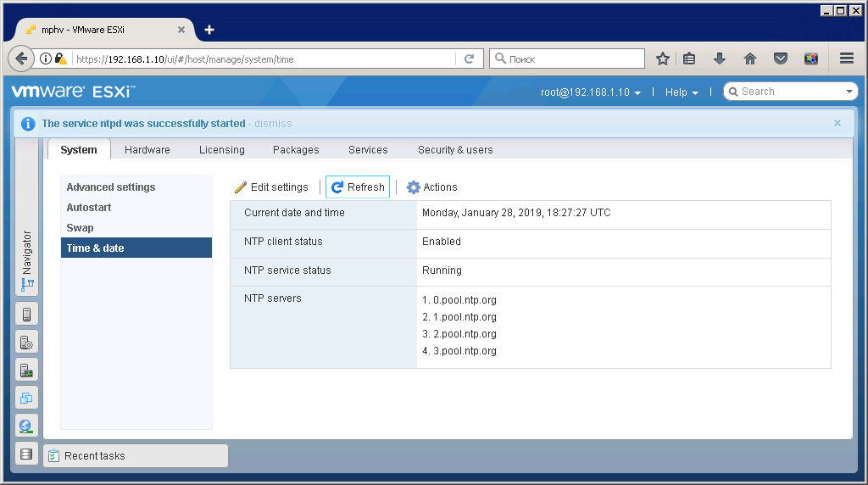The image size is (868, 485).
Task: Click the NTP service status label
Action: click(287, 270)
